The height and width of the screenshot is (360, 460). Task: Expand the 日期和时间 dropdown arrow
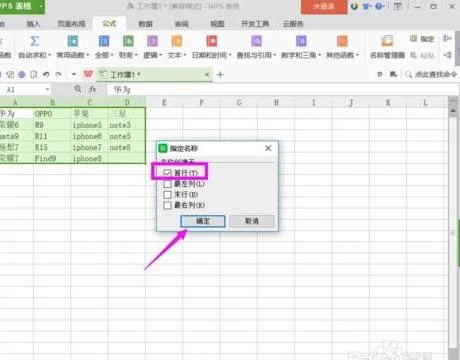[x=230, y=55]
